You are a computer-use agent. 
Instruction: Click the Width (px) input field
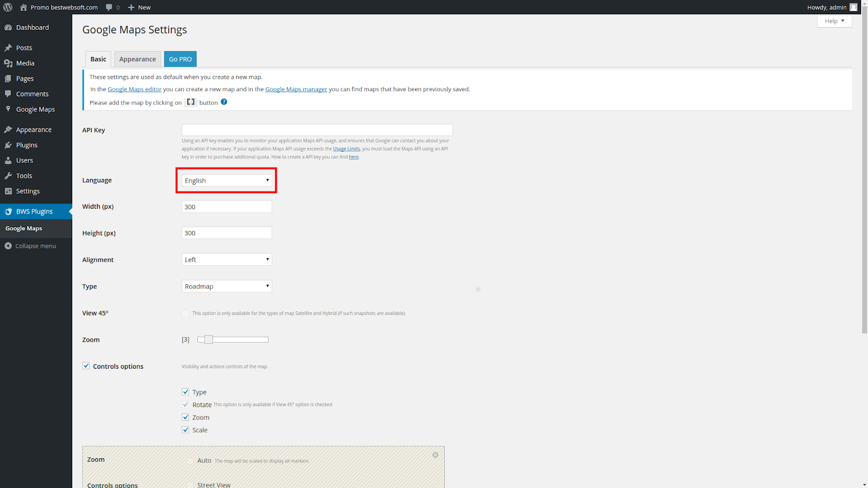[x=227, y=207]
